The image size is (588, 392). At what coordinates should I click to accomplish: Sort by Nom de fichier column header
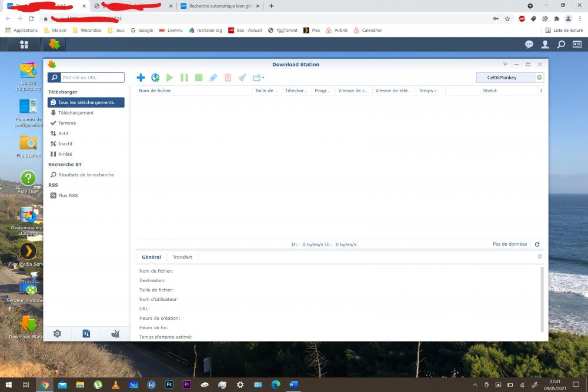(x=155, y=91)
